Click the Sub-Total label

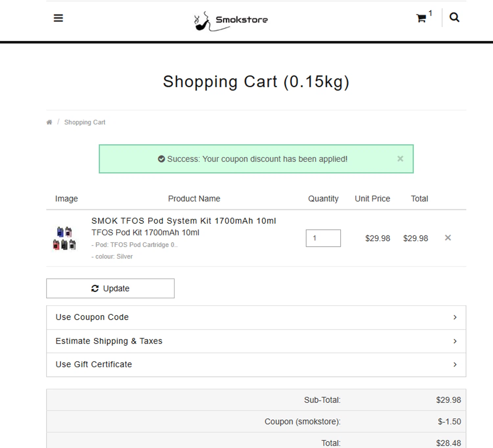(322, 400)
